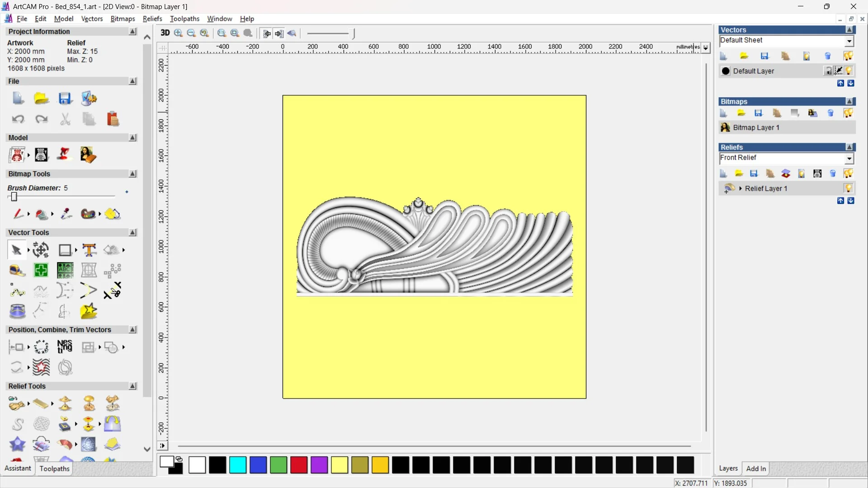
Task: Click the Paste clipboard icon
Action: coord(113,119)
